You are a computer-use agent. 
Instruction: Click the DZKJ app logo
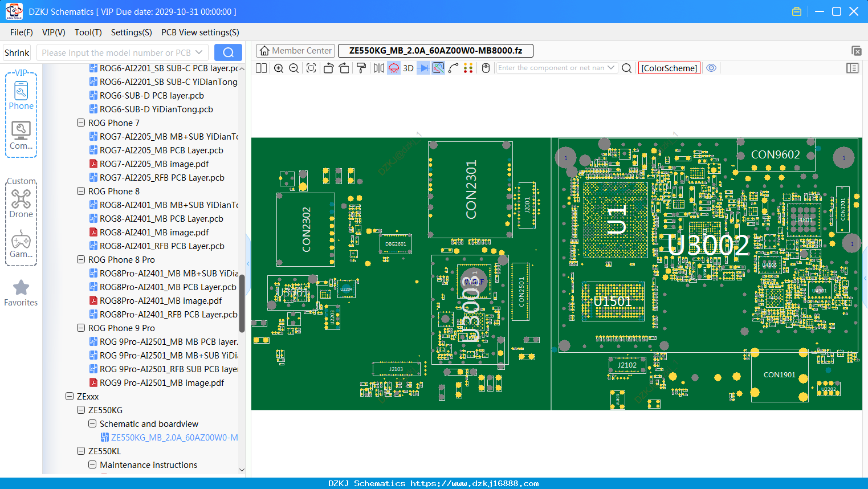pos(14,11)
